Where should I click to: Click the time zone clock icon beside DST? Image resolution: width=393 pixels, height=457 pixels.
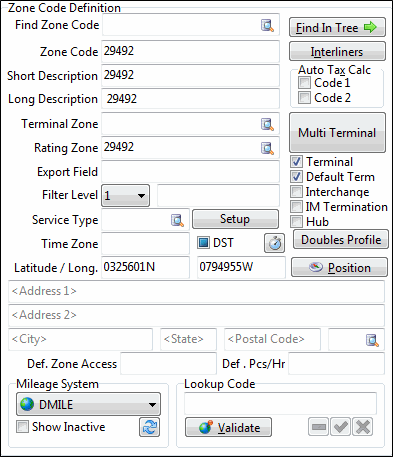pyautogui.click(x=274, y=243)
